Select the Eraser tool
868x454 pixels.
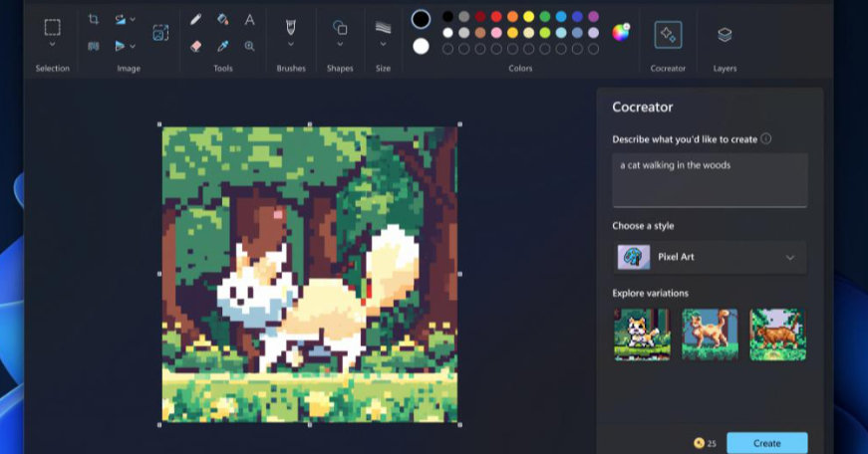click(x=195, y=47)
